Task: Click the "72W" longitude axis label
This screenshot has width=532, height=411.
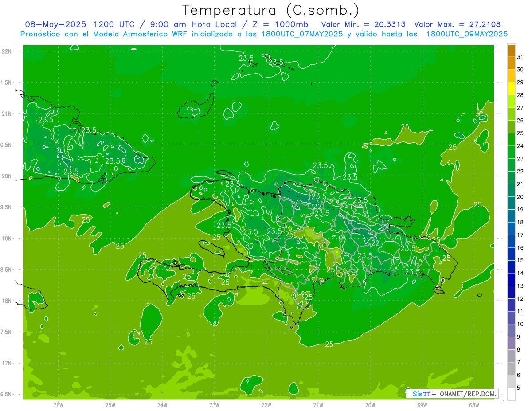Action: tap(266, 405)
